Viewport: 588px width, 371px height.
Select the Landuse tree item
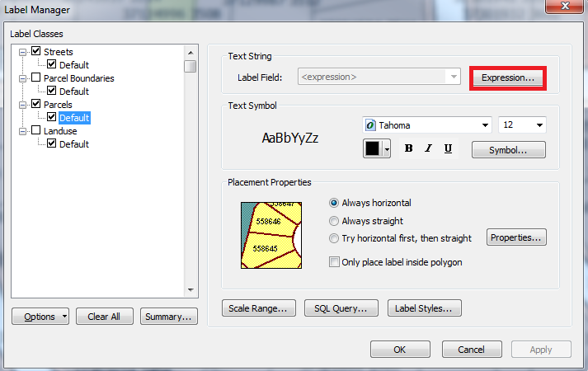pos(60,131)
